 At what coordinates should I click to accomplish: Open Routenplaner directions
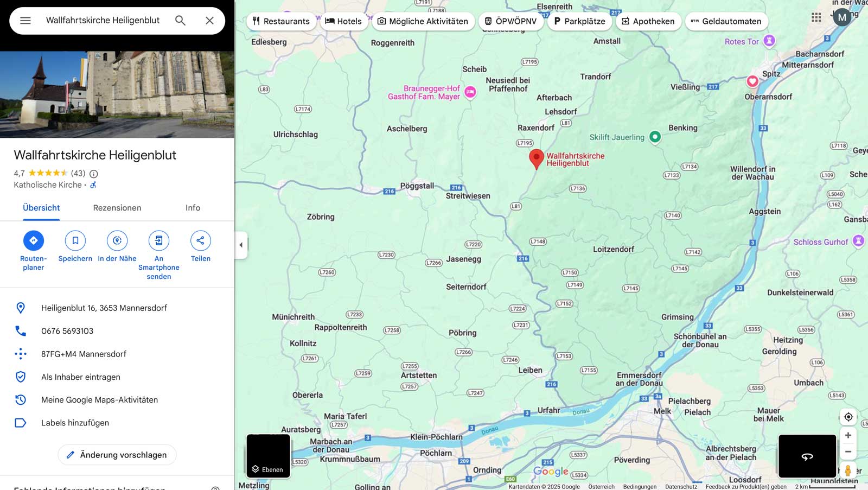[x=34, y=240]
